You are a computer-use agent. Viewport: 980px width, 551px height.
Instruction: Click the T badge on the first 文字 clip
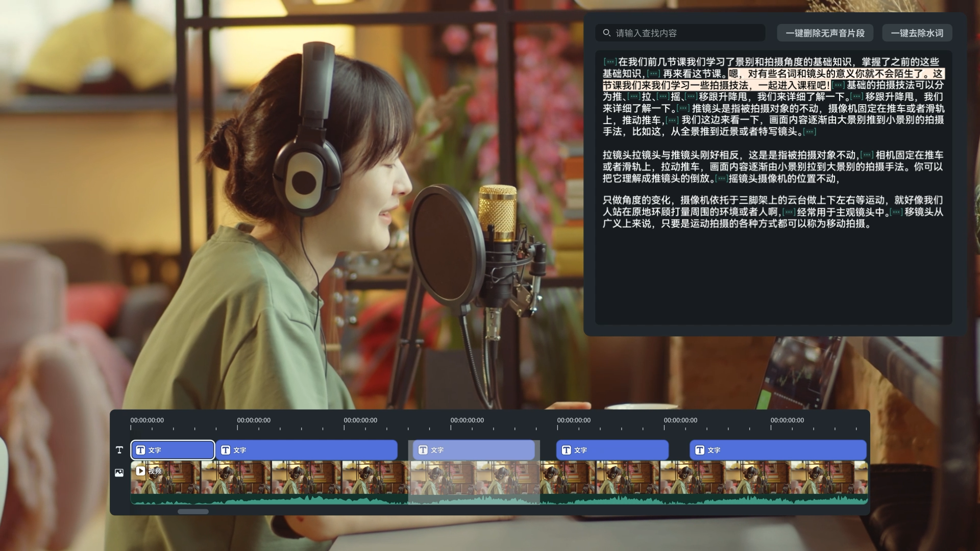click(x=141, y=450)
